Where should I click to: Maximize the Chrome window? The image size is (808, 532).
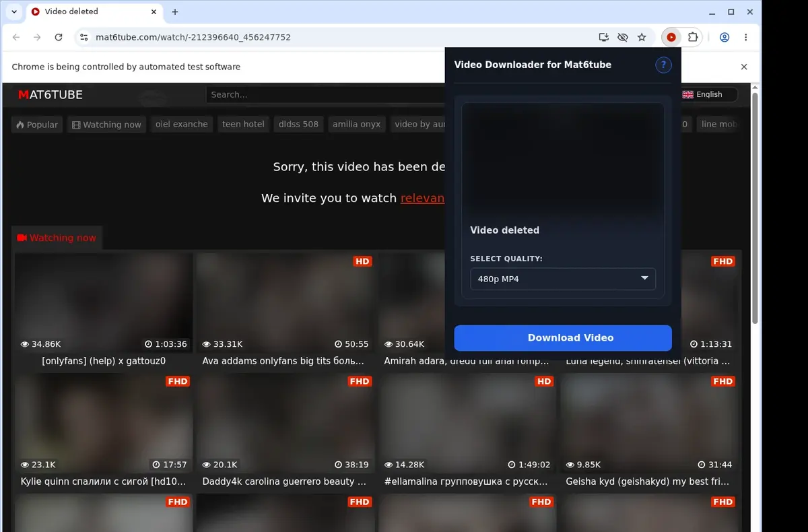pyautogui.click(x=731, y=11)
